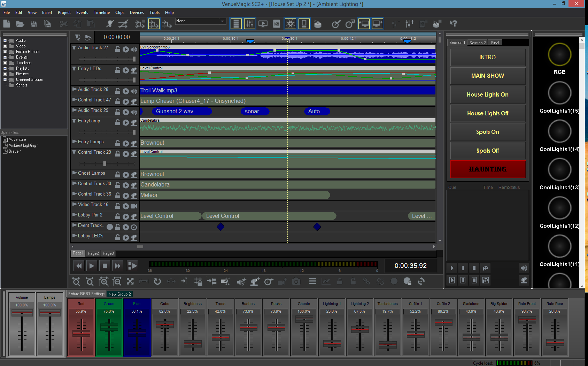The width and height of the screenshot is (588, 366).
Task: Switch to the Page2 tab
Action: click(x=93, y=253)
